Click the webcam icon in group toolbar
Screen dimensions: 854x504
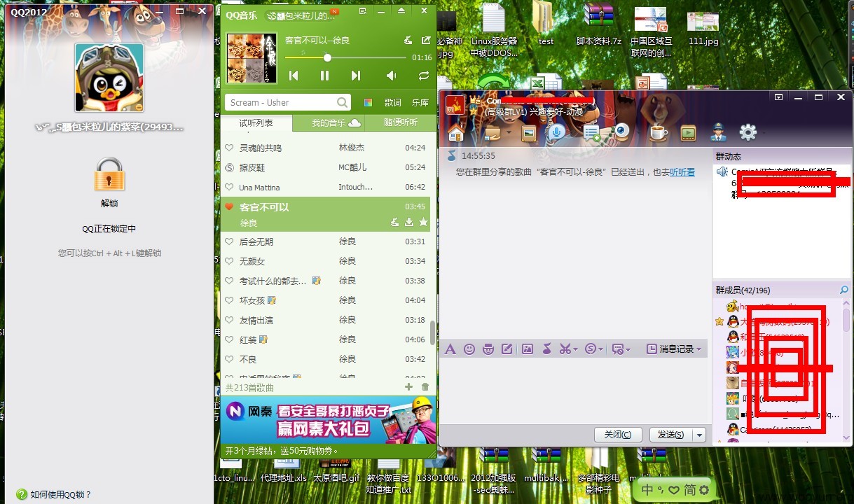pyautogui.click(x=621, y=132)
